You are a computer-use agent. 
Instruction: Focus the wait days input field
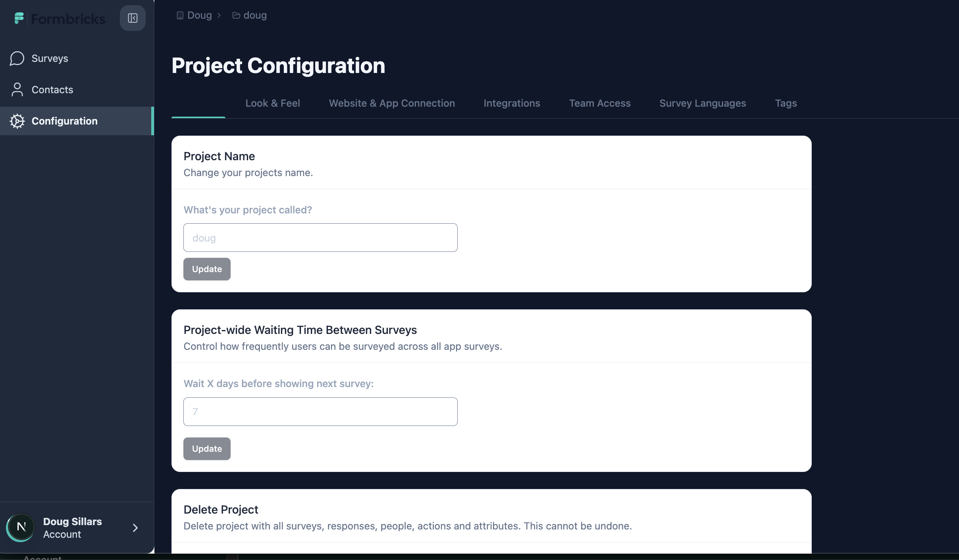pyautogui.click(x=320, y=412)
